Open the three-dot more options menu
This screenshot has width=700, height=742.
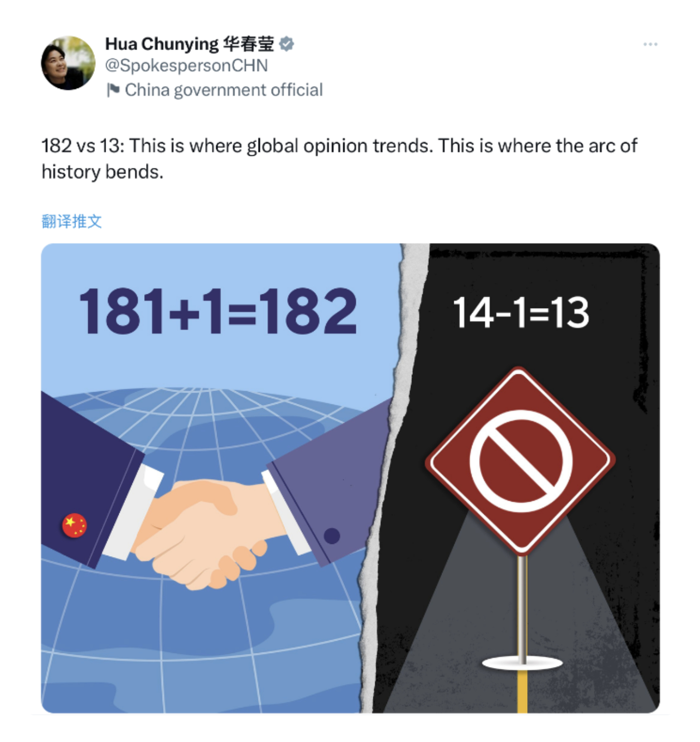pyautogui.click(x=650, y=44)
